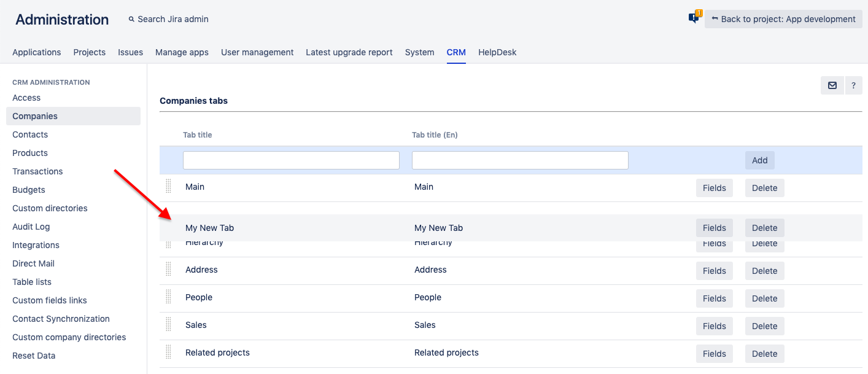Open the CRM admin tab
Image resolution: width=868 pixels, height=374 pixels.
pos(456,52)
